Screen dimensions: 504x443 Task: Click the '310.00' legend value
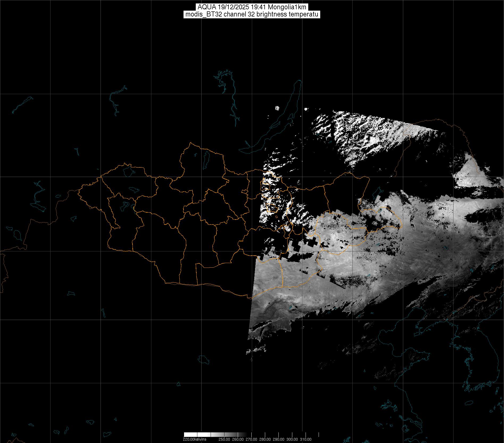click(306, 439)
